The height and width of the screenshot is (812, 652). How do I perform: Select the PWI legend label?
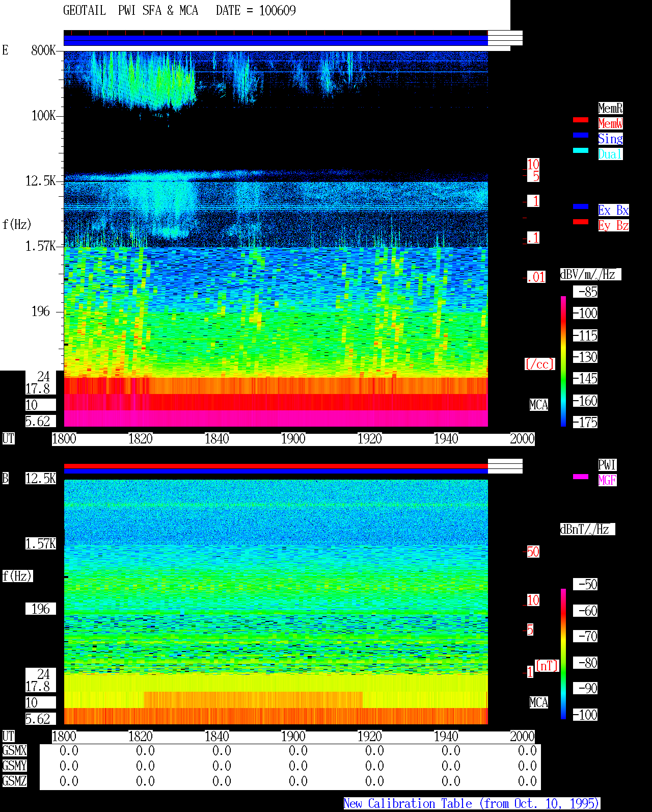click(607, 465)
